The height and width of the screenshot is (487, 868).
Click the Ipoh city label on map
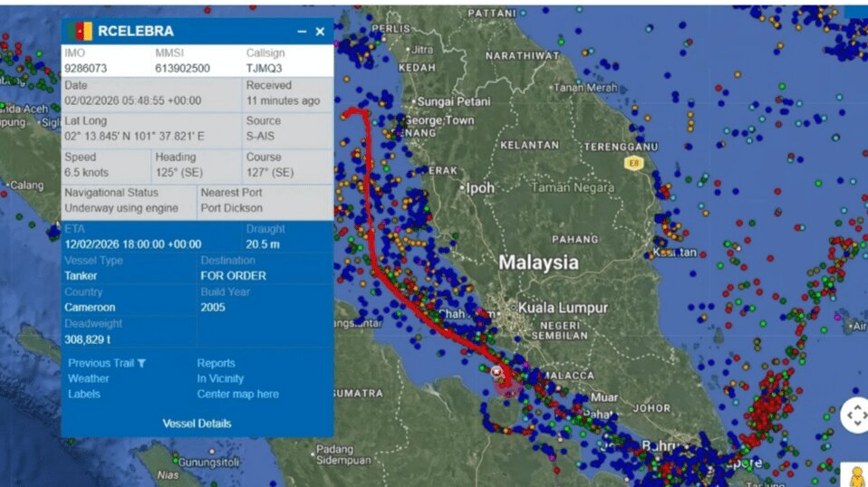coord(480,188)
